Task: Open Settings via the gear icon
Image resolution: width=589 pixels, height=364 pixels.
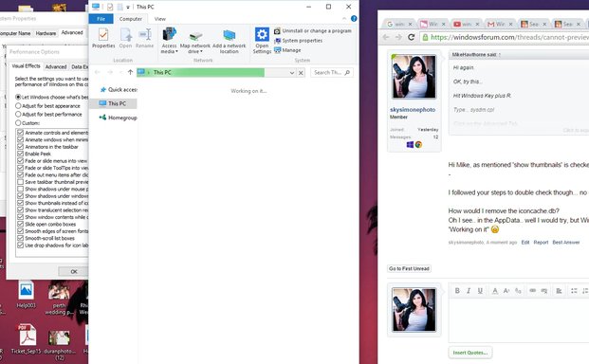Action: pyautogui.click(x=262, y=40)
